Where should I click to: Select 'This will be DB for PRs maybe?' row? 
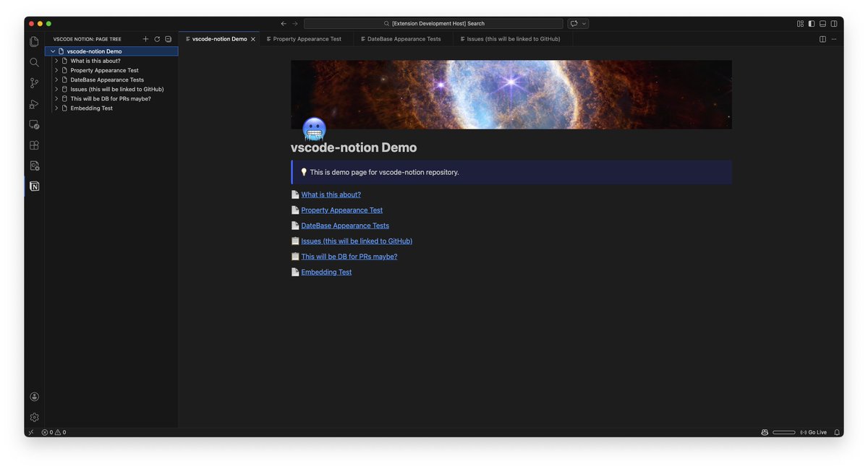pos(111,98)
